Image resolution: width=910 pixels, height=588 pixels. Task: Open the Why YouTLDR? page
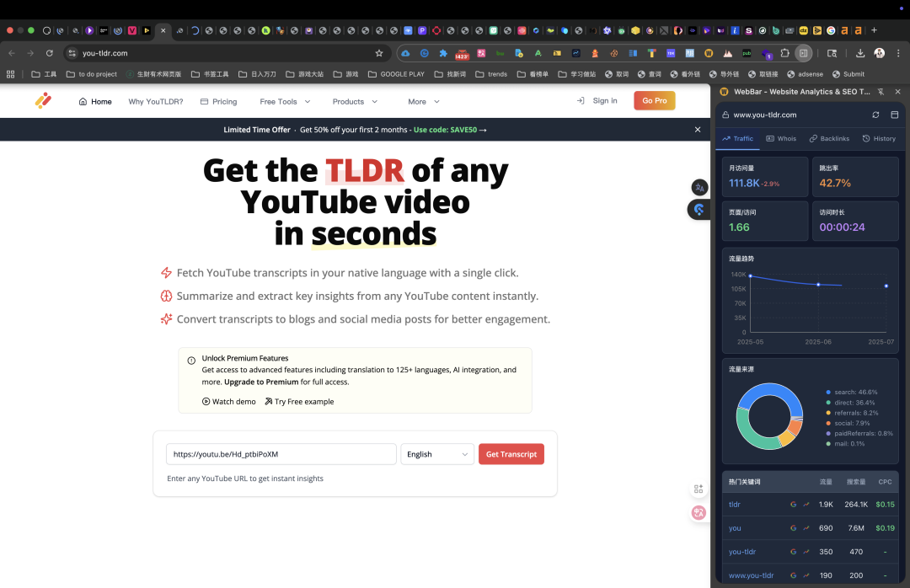click(x=156, y=102)
